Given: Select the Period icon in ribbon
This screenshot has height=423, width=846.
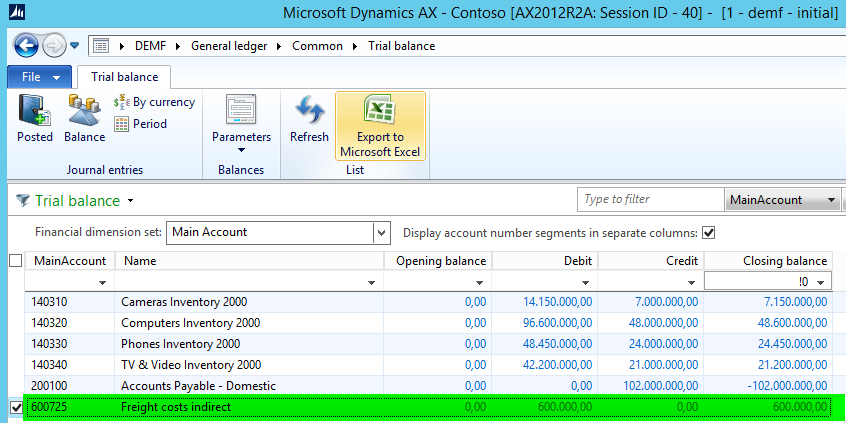Looking at the screenshot, I should (141, 124).
